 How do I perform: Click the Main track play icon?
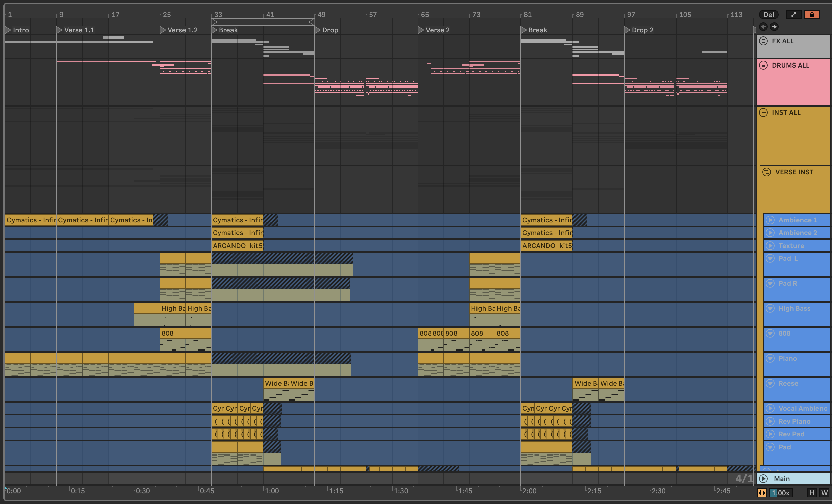(763, 479)
